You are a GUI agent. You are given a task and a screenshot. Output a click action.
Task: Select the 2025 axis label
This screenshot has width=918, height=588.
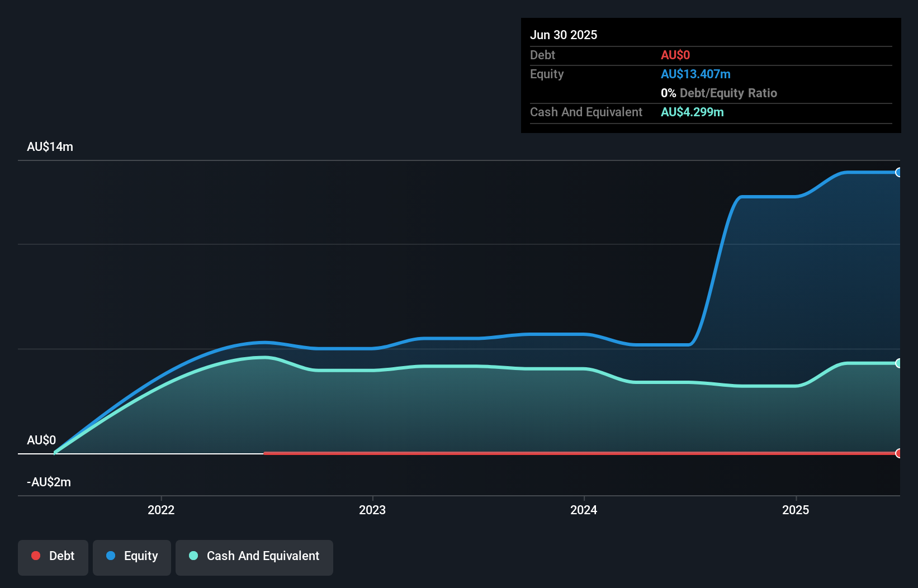click(x=796, y=510)
